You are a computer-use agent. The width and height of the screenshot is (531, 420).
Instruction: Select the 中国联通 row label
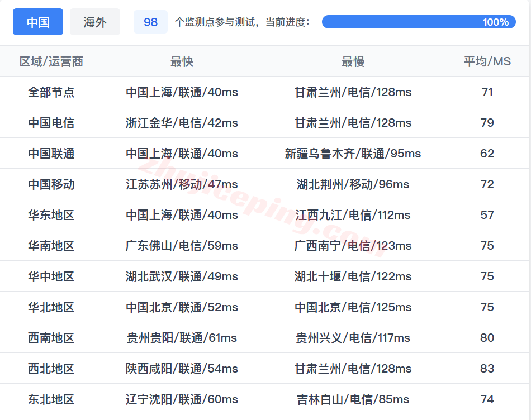point(51,154)
